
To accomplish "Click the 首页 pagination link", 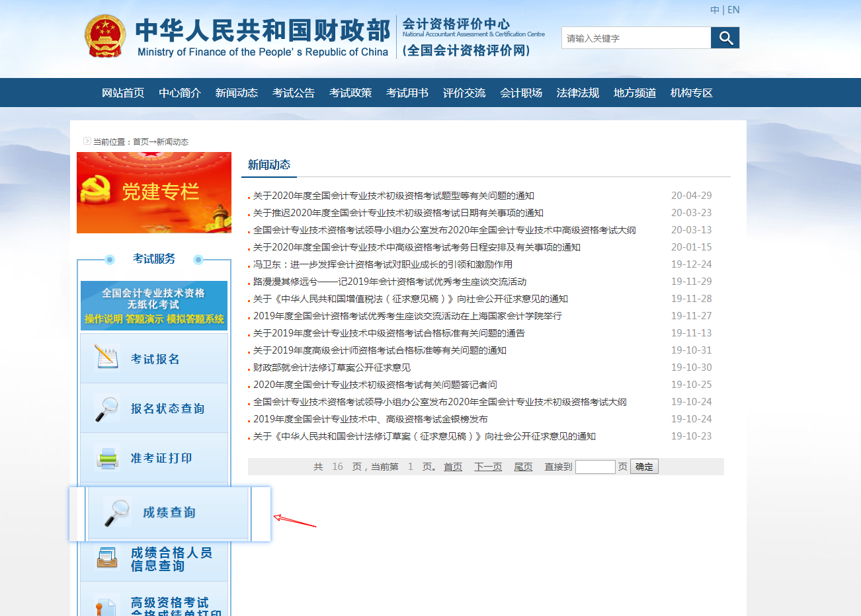I will 453,467.
